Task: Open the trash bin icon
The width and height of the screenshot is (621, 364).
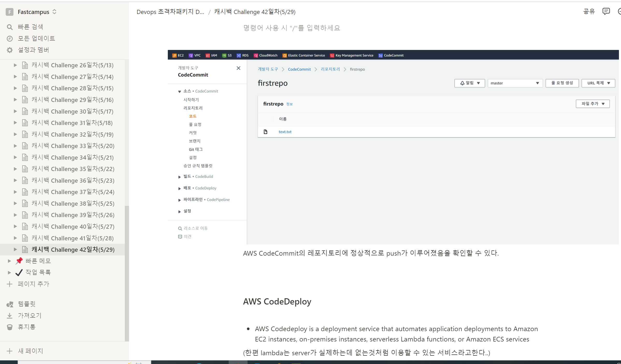Action: [10, 327]
